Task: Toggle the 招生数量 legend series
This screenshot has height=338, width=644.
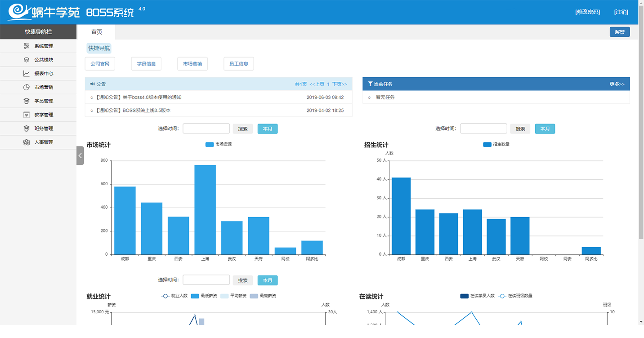Action: click(x=496, y=144)
